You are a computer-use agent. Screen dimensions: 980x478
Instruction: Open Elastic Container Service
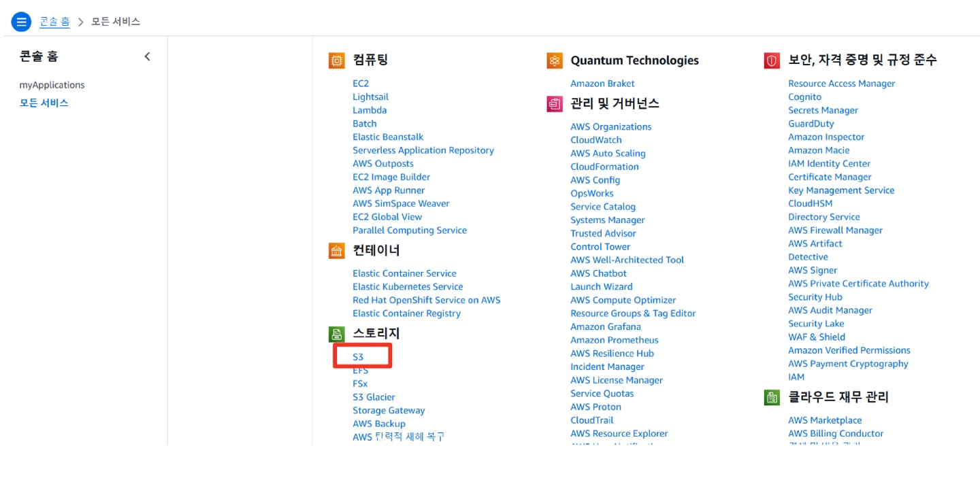(x=404, y=273)
